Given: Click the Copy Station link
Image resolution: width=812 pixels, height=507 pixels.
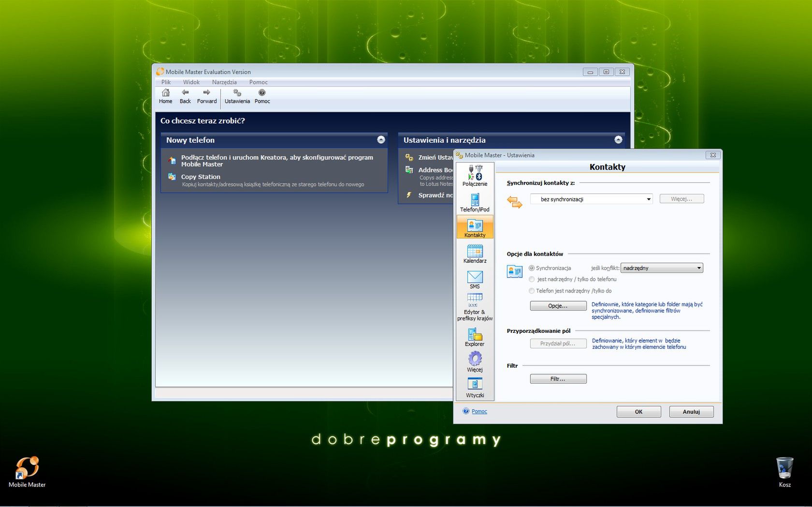Looking at the screenshot, I should pyautogui.click(x=201, y=177).
